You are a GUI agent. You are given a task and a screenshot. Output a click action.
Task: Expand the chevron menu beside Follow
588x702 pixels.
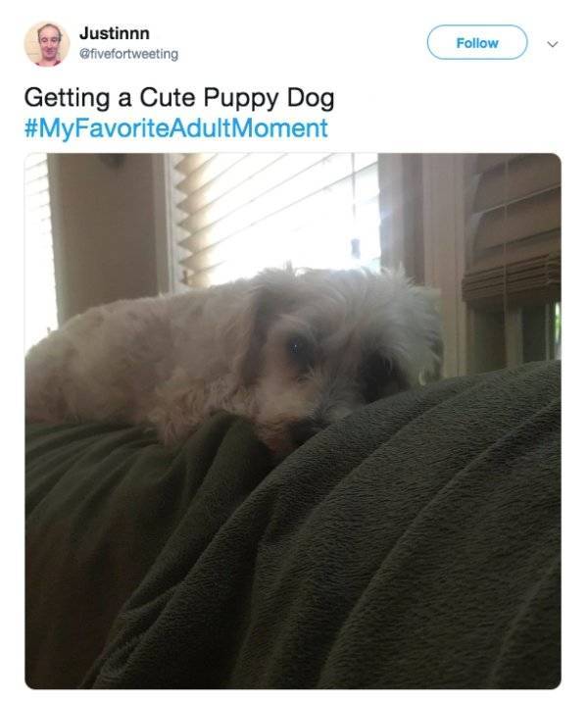pos(553,44)
